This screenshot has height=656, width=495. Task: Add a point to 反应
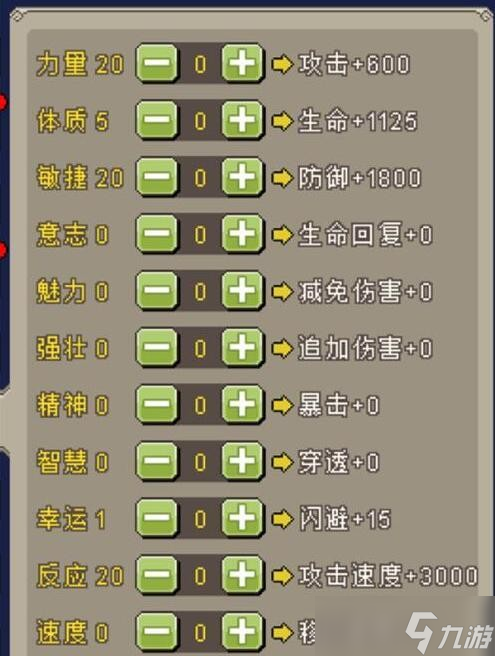click(242, 575)
